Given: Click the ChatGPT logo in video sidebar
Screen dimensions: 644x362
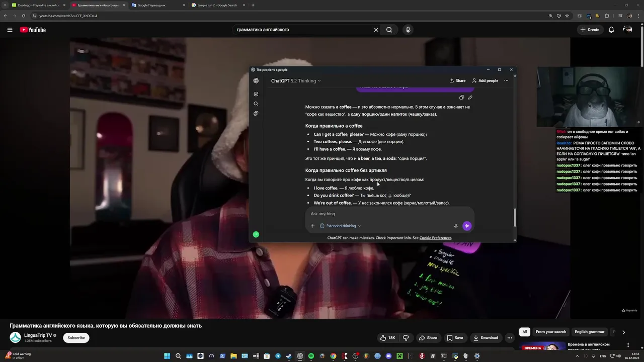Looking at the screenshot, I should 256,80.
